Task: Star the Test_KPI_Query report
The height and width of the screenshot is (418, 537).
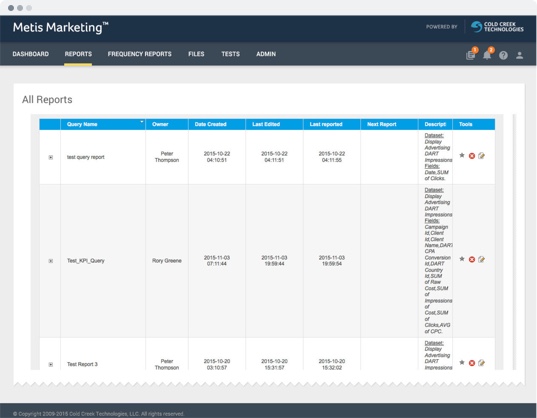Action: (462, 259)
